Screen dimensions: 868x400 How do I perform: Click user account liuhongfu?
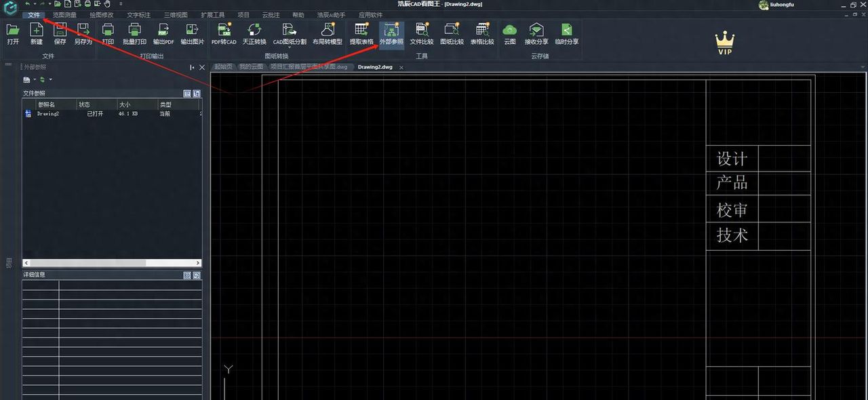pyautogui.click(x=777, y=5)
